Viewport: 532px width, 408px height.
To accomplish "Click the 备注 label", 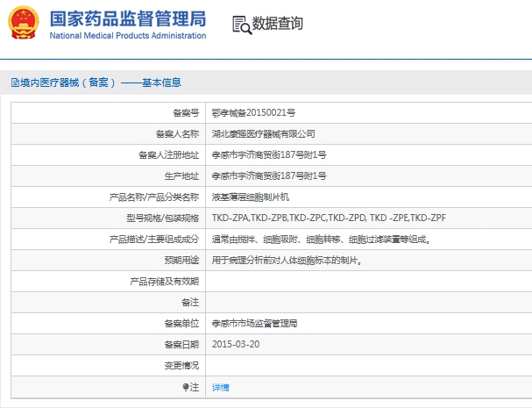I will 190,303.
